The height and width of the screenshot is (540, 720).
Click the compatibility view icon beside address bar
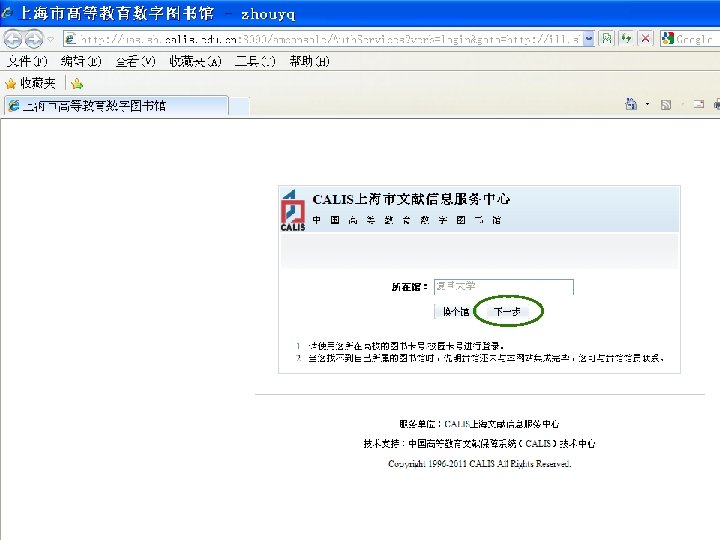[x=607, y=39]
